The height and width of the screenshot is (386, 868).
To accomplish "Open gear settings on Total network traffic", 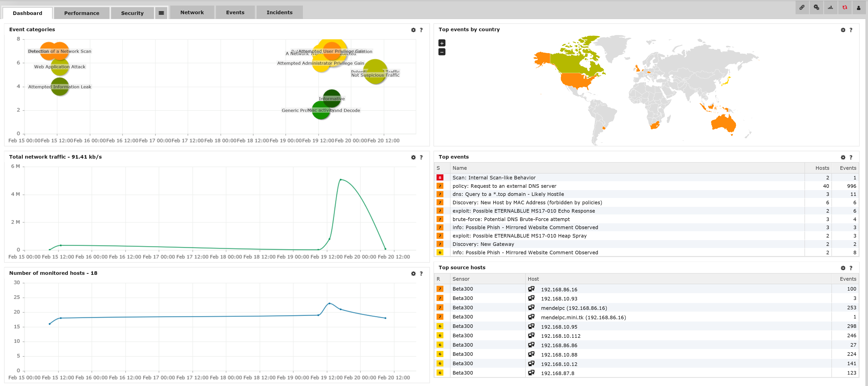I will [413, 157].
